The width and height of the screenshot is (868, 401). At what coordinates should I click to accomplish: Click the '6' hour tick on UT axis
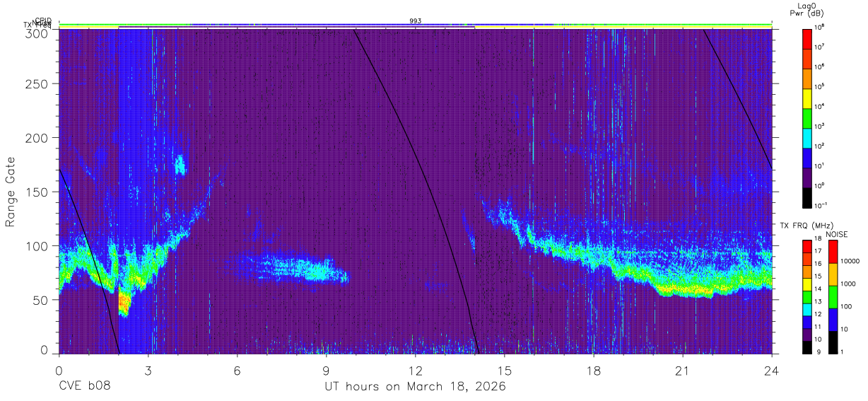[x=237, y=371]
